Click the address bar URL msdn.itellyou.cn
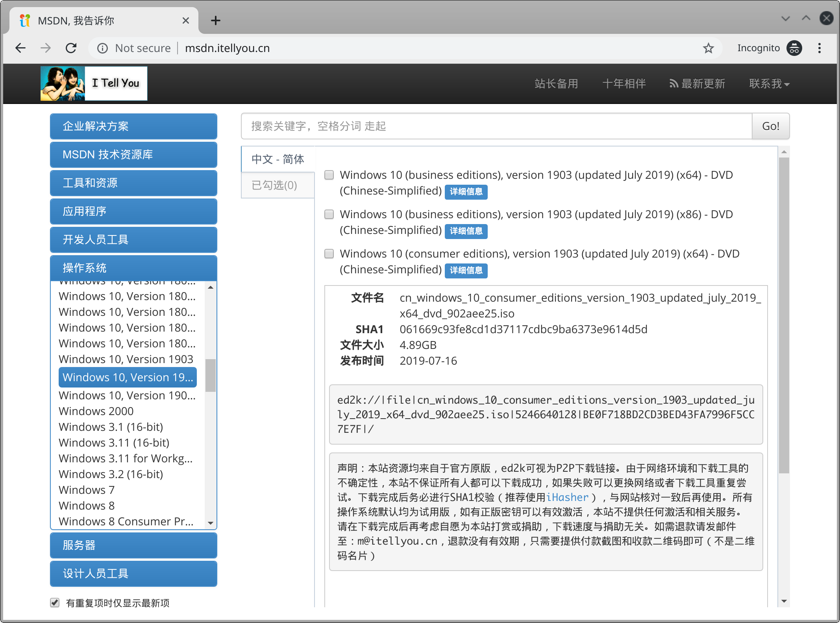 click(228, 48)
